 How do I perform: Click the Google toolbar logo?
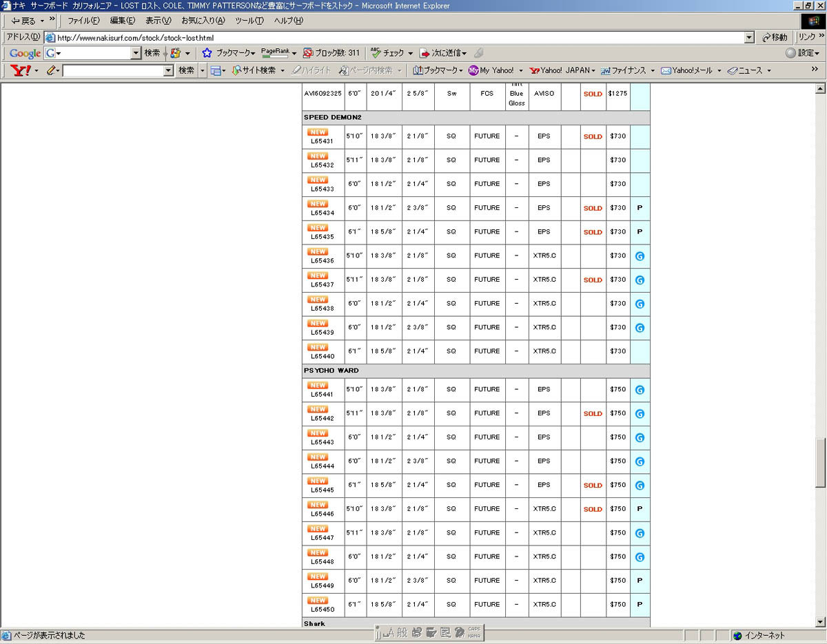[x=25, y=53]
